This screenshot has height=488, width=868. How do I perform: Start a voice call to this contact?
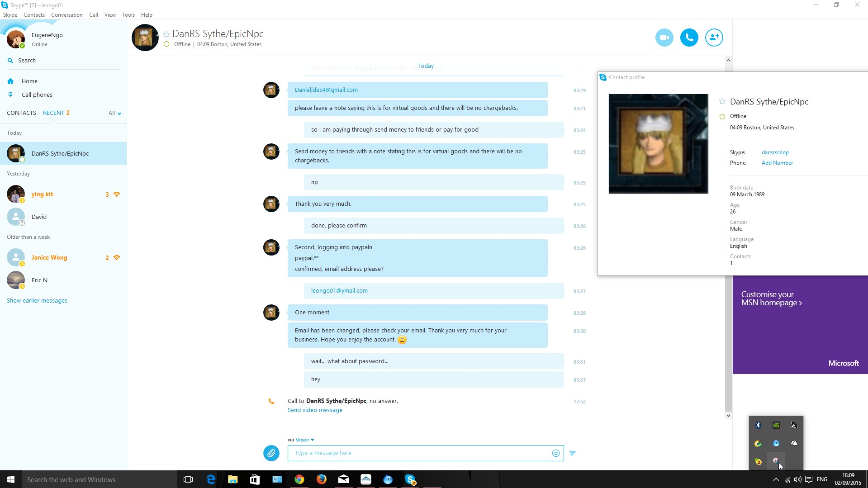pyautogui.click(x=689, y=38)
